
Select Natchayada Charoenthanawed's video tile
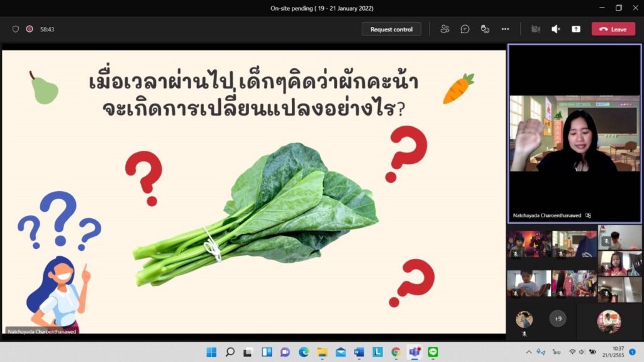click(x=574, y=133)
